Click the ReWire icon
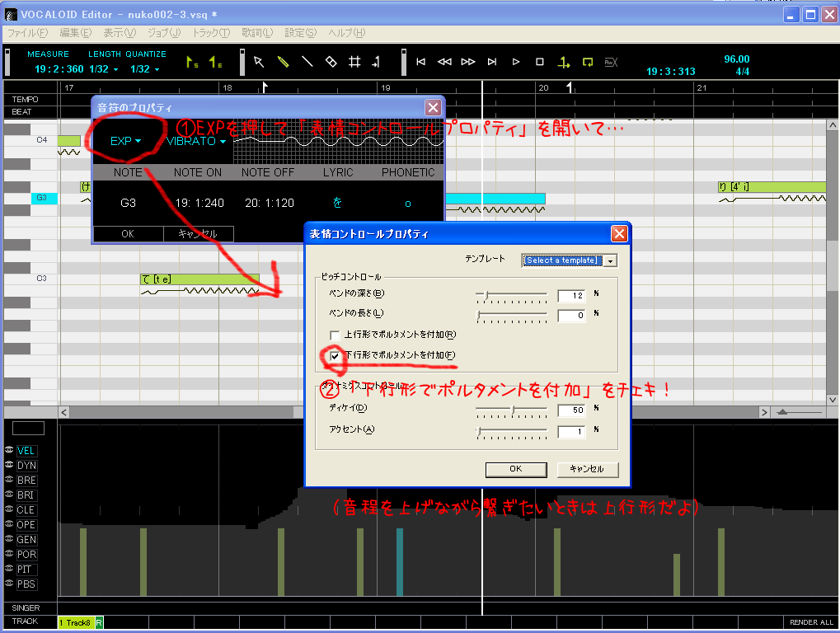840x633 pixels. 612,63
